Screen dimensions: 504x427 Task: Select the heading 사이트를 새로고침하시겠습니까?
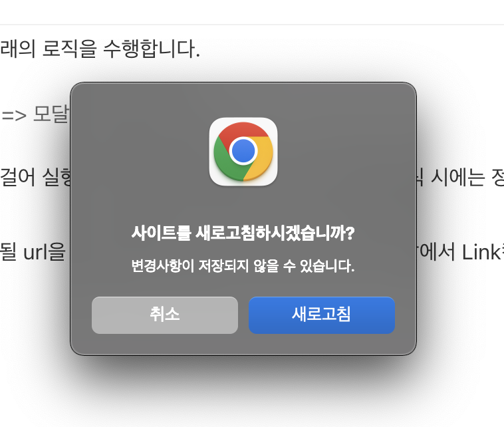[243, 233]
